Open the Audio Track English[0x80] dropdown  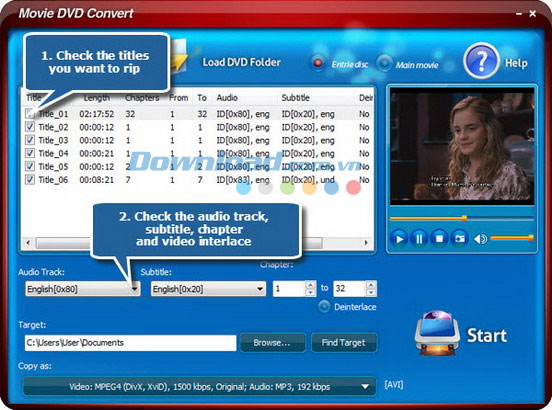pos(83,289)
